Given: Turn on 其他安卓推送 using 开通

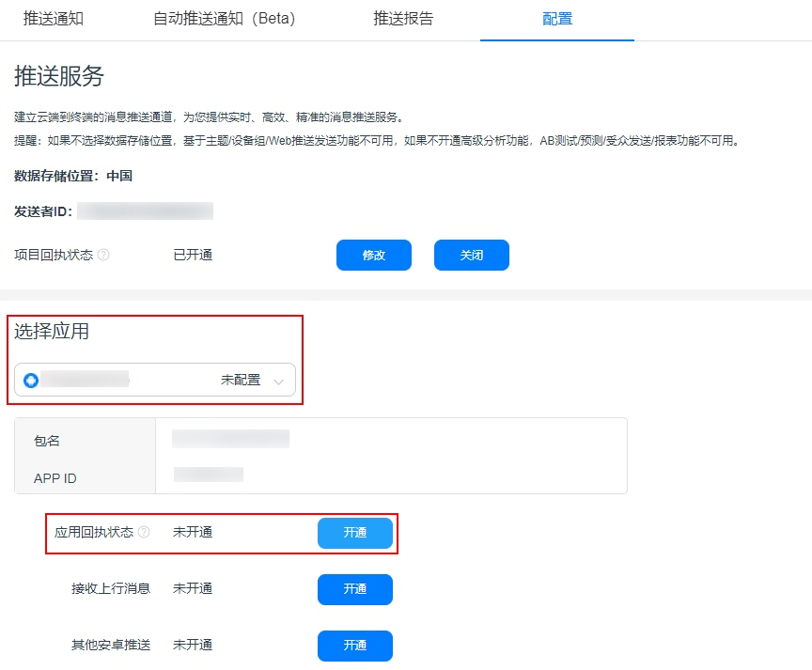Looking at the screenshot, I should click(354, 646).
